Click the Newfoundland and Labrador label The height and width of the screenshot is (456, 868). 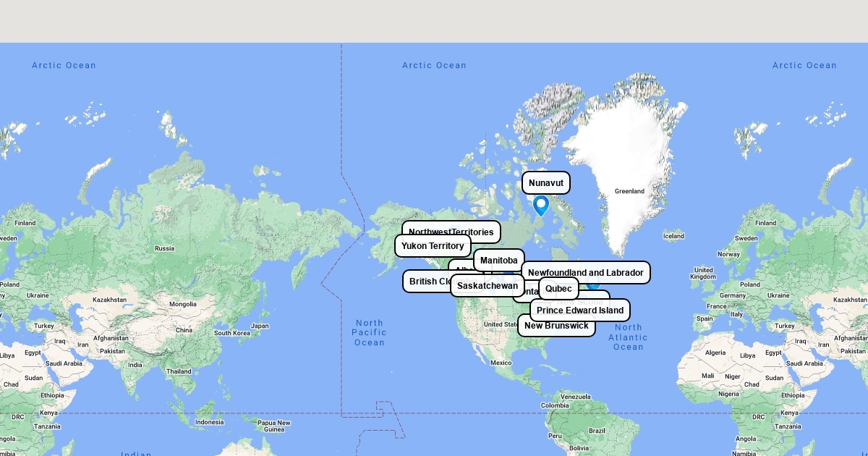click(586, 273)
